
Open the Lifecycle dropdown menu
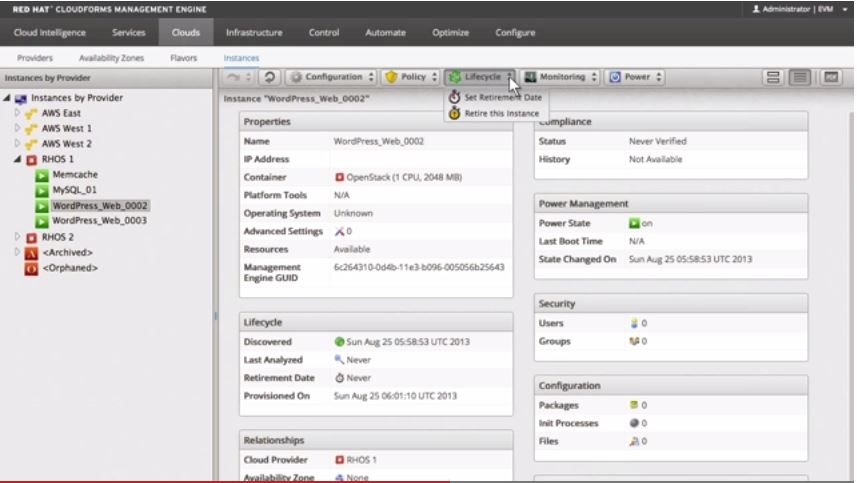(x=480, y=77)
